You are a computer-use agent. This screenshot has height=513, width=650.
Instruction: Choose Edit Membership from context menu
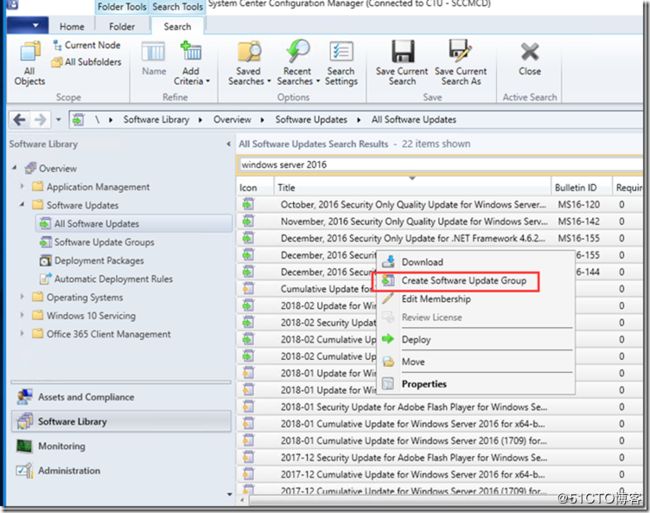tap(475, 299)
